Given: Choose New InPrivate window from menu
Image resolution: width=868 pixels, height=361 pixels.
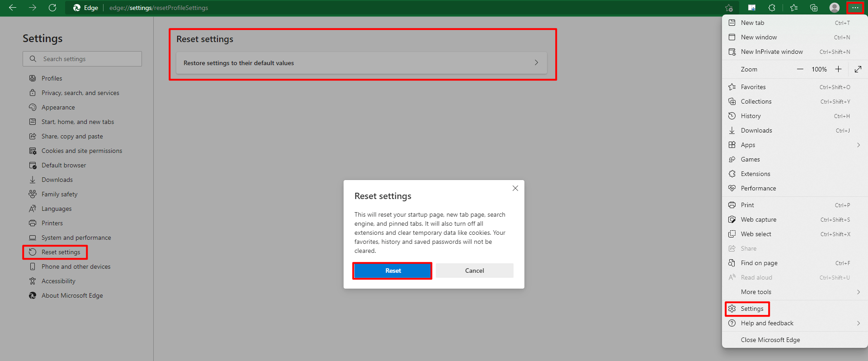Looking at the screenshot, I should coord(795,52).
